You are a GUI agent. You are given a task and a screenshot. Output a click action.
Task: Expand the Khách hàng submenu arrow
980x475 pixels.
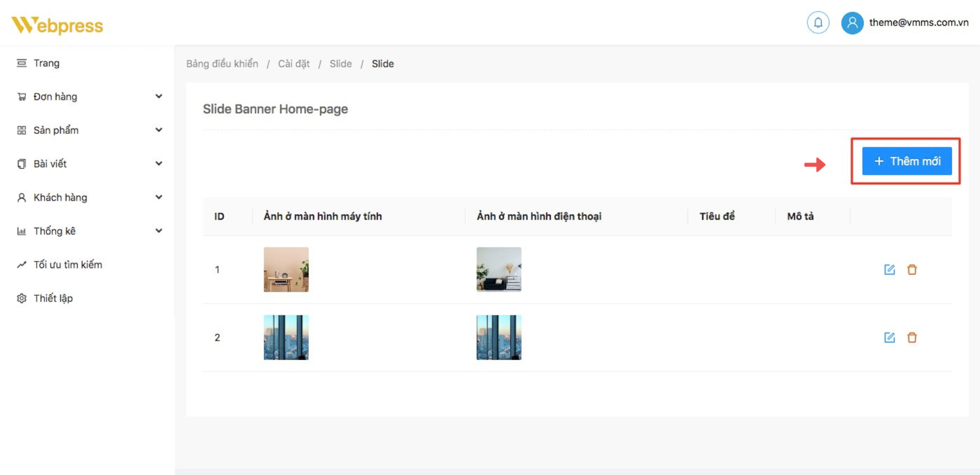159,197
